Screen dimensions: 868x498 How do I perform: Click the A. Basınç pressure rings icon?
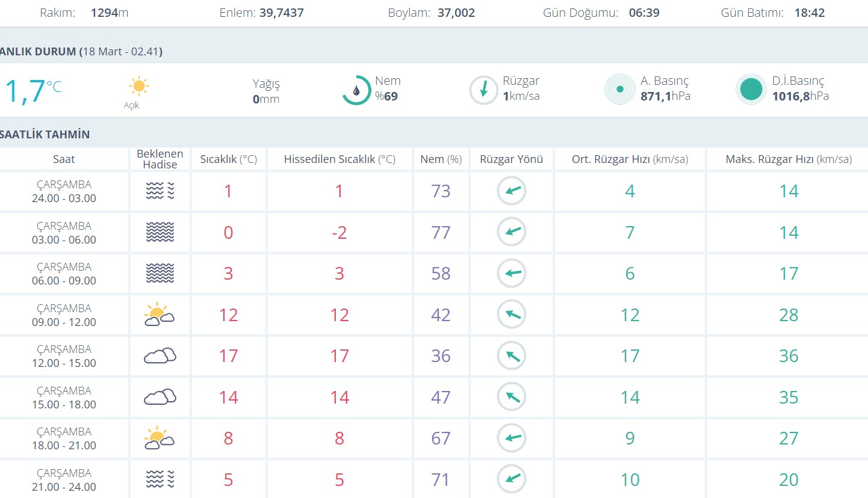(619, 90)
